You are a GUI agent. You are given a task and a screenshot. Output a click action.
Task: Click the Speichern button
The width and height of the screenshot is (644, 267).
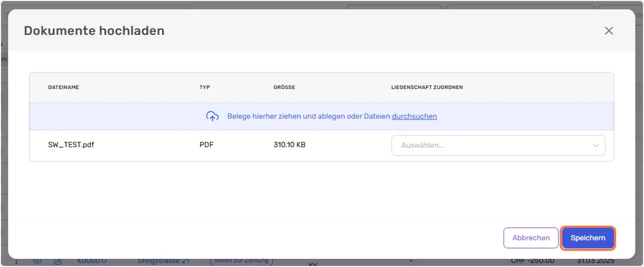(x=588, y=238)
